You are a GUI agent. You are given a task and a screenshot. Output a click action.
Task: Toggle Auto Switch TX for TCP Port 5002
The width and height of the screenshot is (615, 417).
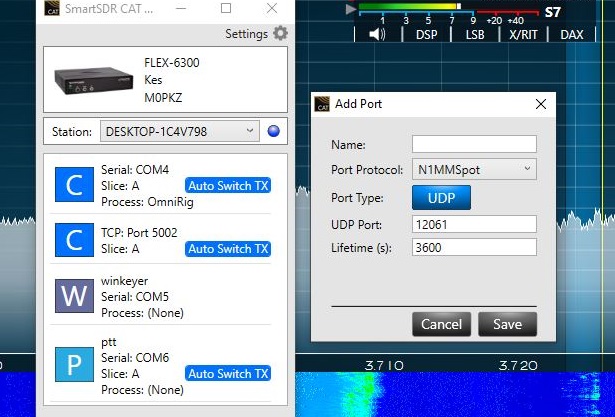tap(228, 249)
